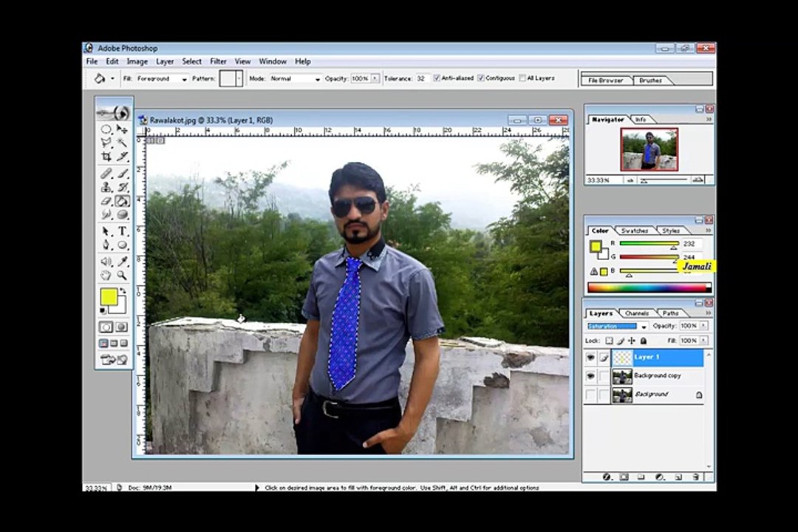Screen dimensions: 798x532
Task: Select the Zoom magnifier tool
Action: tap(122, 276)
